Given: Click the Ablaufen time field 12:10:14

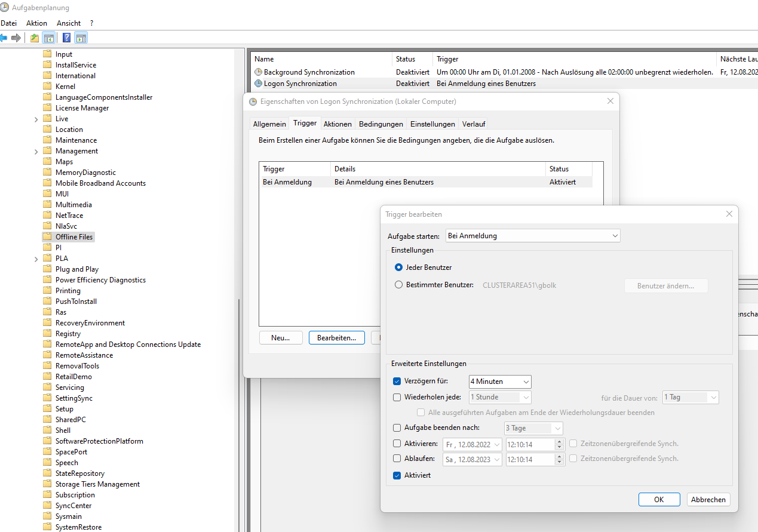Looking at the screenshot, I should [530, 459].
